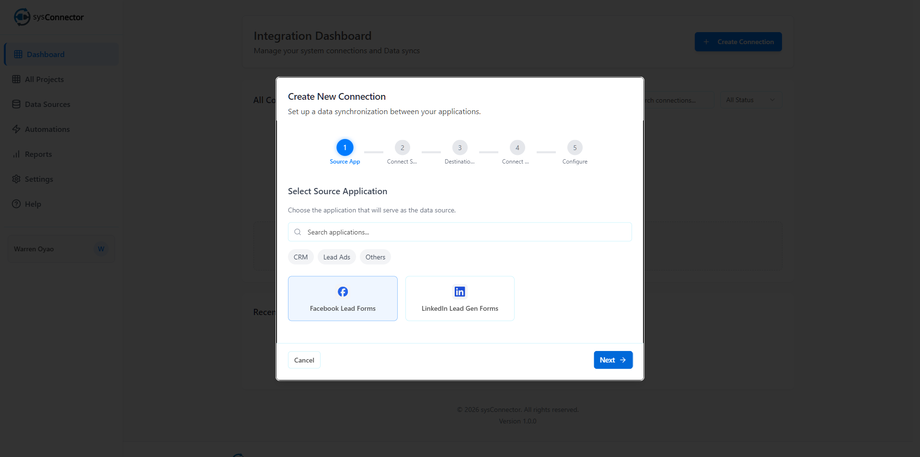Choose the LinkedIn Lead Gen Forms icon

460,292
